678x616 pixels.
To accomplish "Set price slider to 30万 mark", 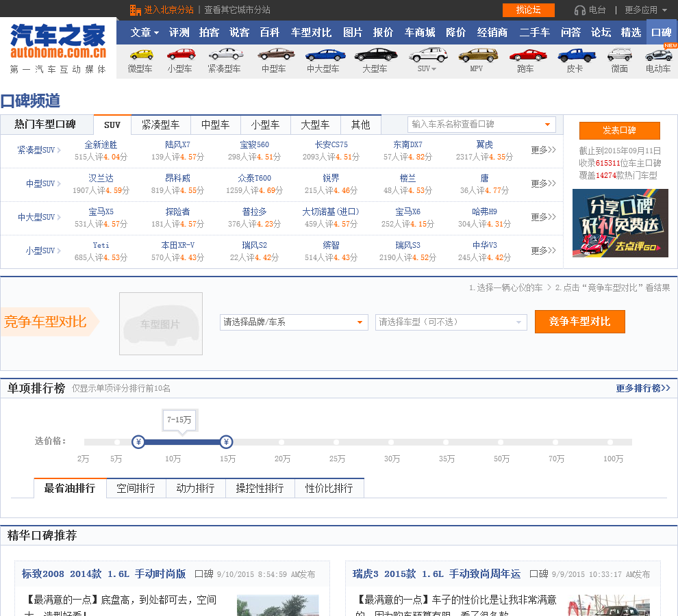I will pyautogui.click(x=391, y=441).
